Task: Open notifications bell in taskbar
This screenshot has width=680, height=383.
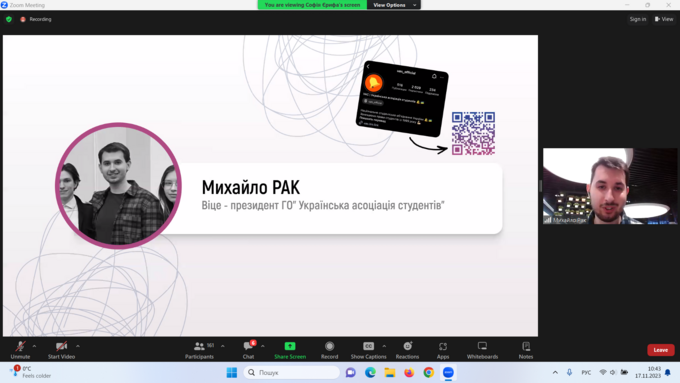Action: point(668,373)
